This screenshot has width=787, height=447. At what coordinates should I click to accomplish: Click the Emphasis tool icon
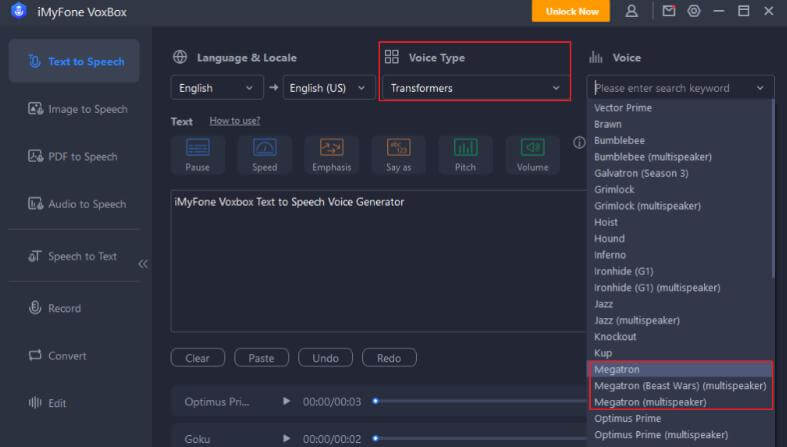332,155
